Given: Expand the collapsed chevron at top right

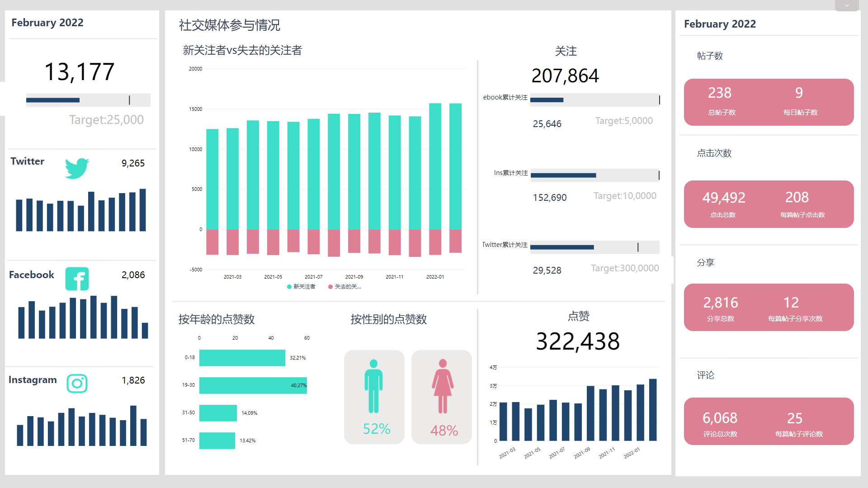Looking at the screenshot, I should point(846,6).
